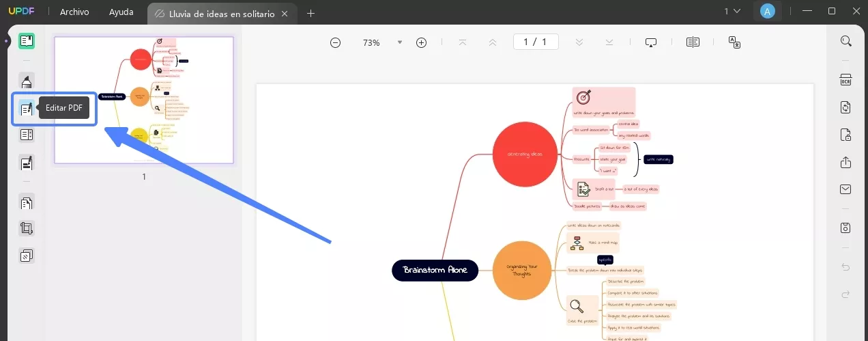Viewport: 868px width, 341px height.
Task: Go to the next page
Action: (579, 42)
